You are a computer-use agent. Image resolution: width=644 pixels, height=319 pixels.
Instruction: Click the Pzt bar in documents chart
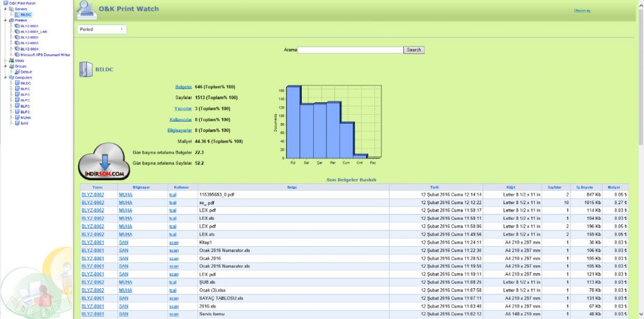(x=293, y=122)
